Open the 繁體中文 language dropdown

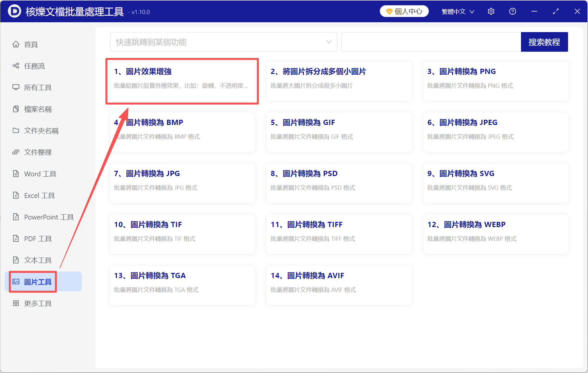click(457, 11)
